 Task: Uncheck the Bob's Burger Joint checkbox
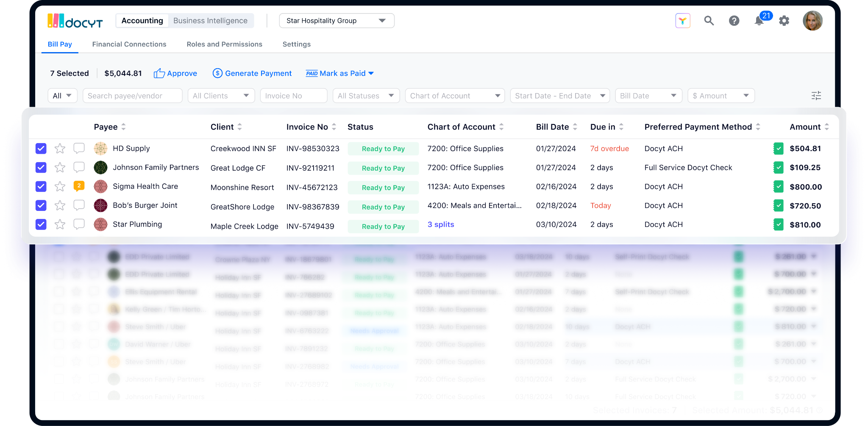click(x=41, y=205)
